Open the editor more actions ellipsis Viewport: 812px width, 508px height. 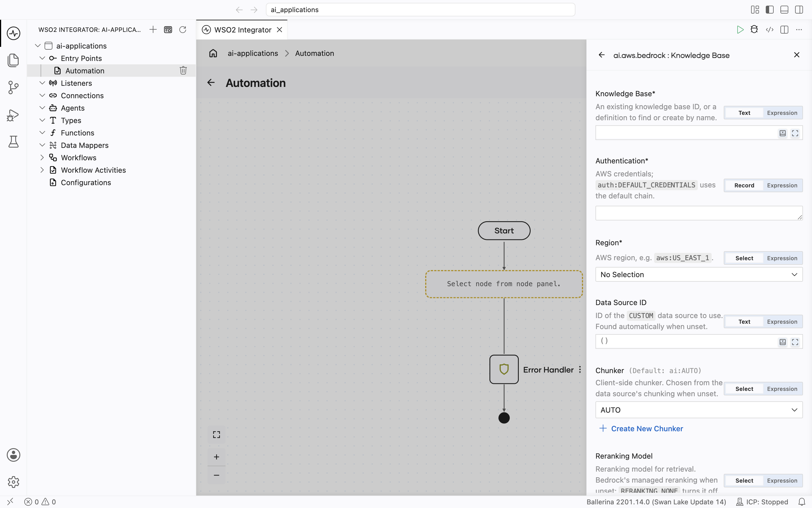coord(799,30)
